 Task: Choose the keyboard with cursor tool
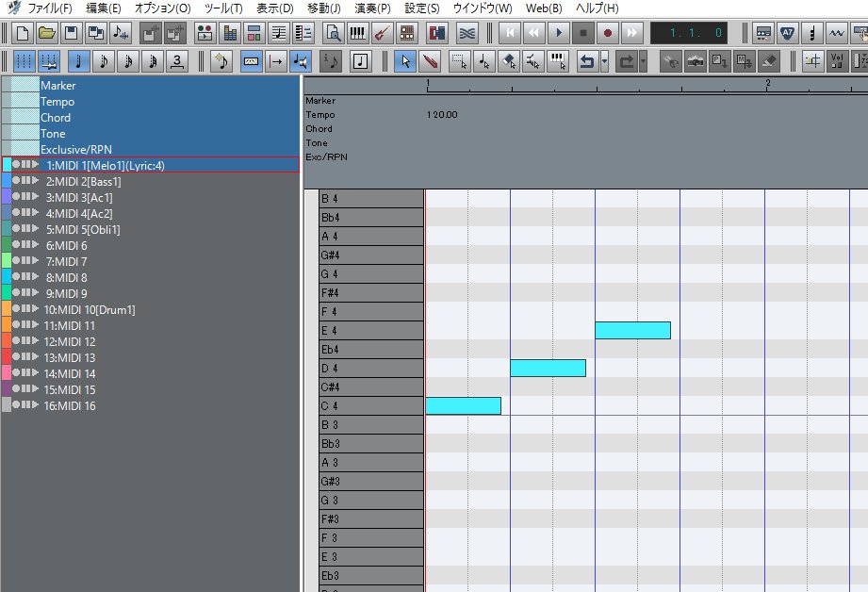coord(557,61)
